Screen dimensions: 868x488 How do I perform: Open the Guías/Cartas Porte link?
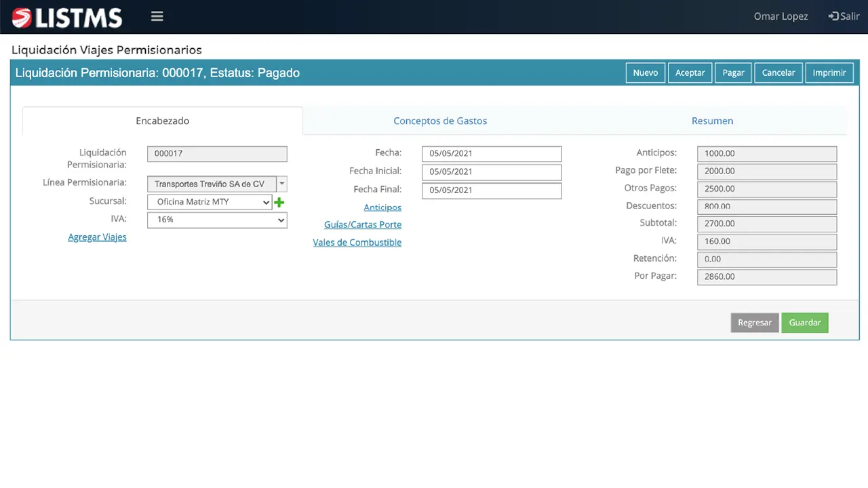click(x=363, y=224)
